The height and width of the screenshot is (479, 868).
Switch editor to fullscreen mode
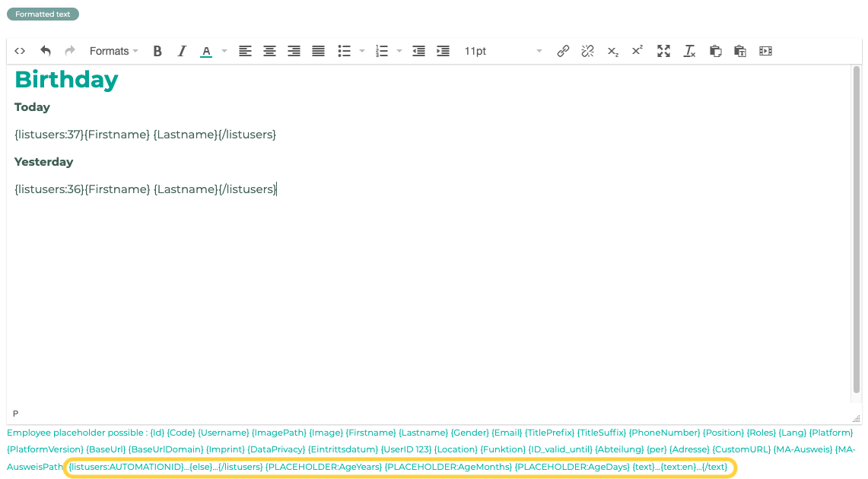tap(663, 51)
